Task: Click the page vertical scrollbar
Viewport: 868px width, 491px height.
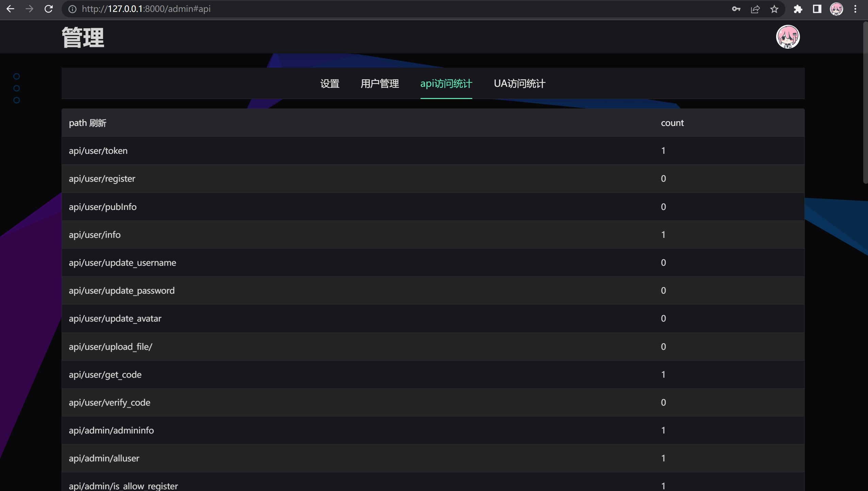Action: tap(865, 102)
